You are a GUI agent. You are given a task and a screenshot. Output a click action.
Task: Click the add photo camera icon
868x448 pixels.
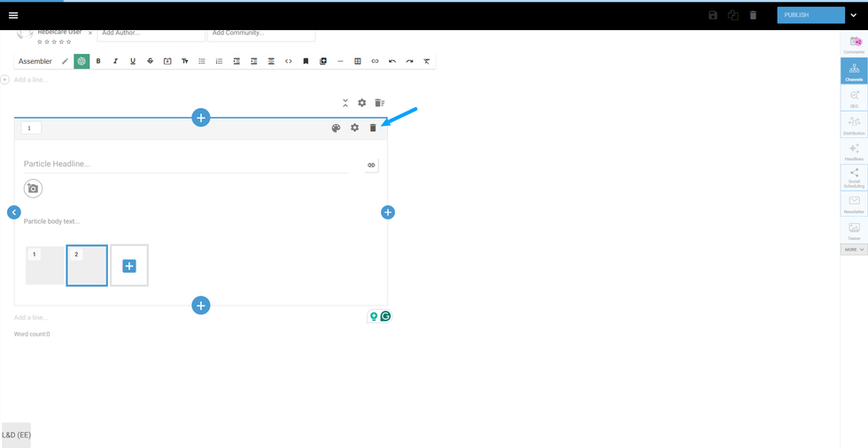[x=33, y=189]
